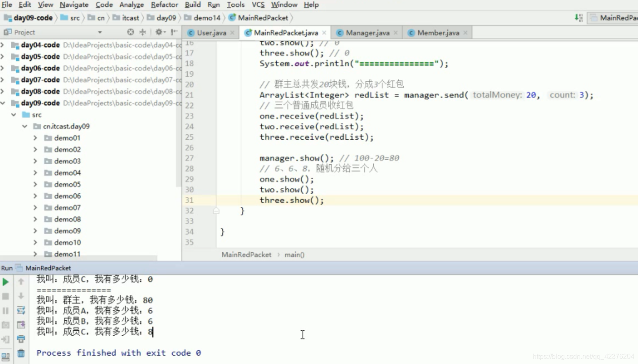Collapse the src folder
Viewport: 638px width, 364px height.
[x=14, y=114]
